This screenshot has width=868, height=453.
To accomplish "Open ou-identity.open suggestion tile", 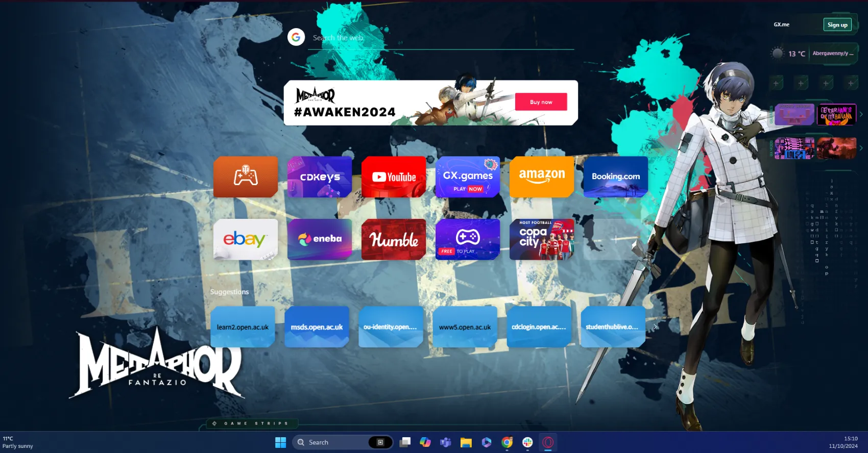I will [x=391, y=327].
